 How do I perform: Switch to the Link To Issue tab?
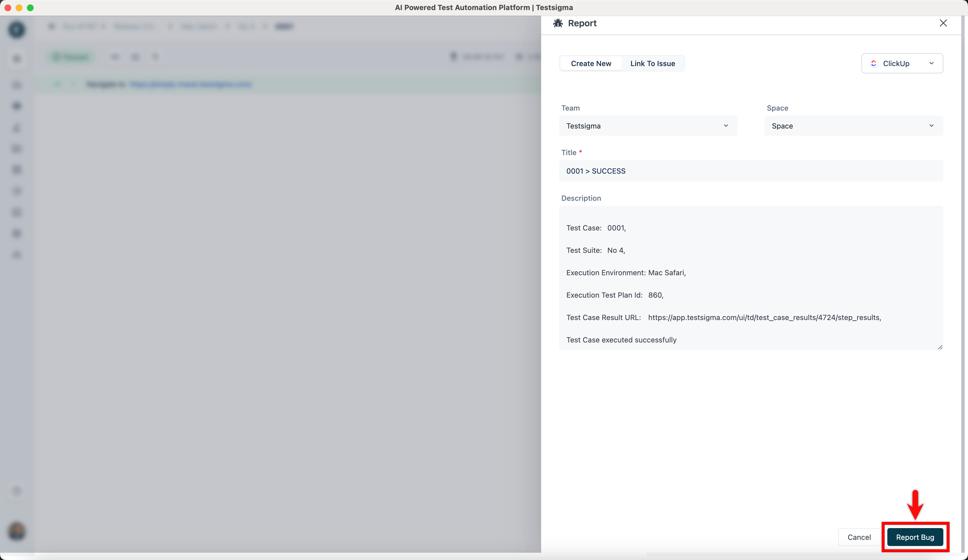652,63
